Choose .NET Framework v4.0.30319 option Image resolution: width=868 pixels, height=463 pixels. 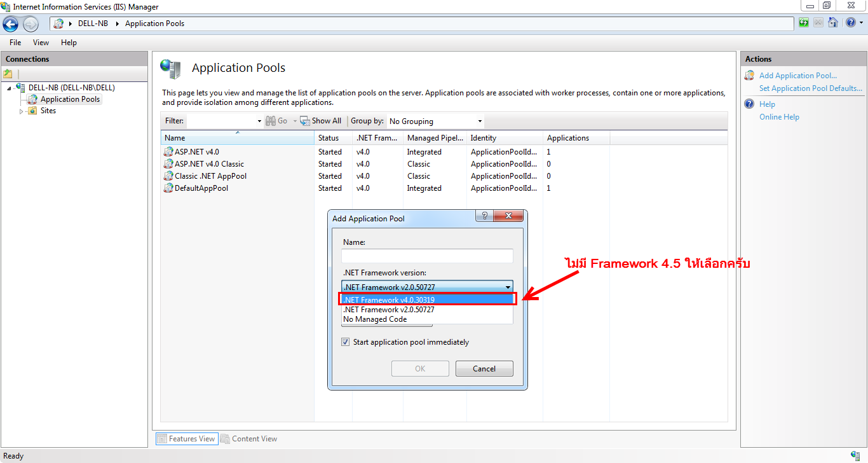427,300
